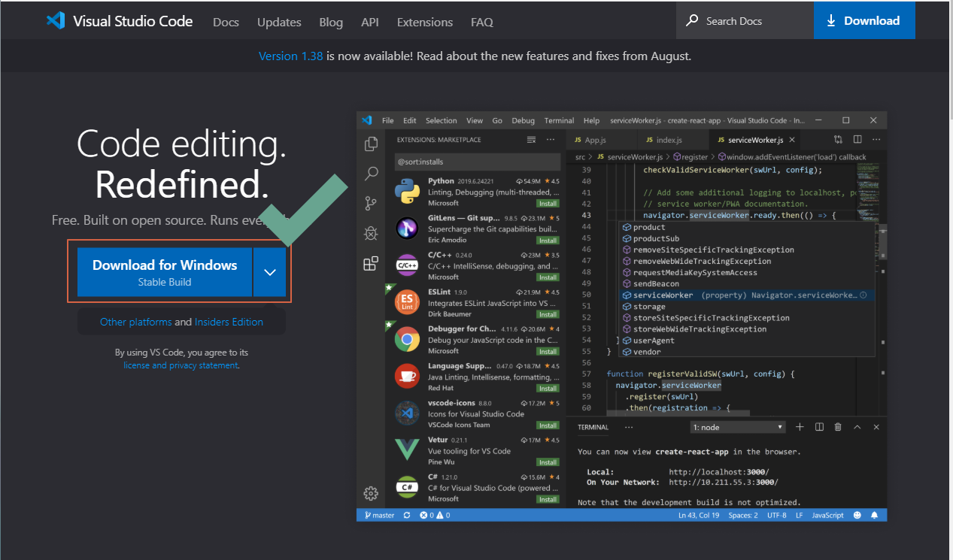Click the master branch in status bar
This screenshot has width=953, height=560.
pos(380,515)
